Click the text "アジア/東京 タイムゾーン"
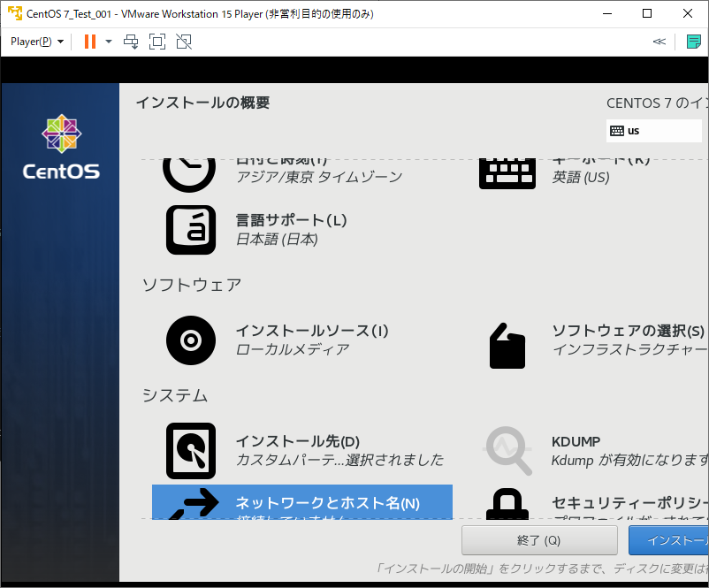709x588 pixels. click(x=319, y=177)
